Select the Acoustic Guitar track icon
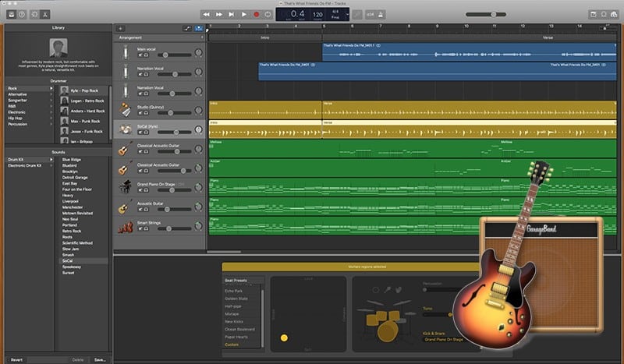 pos(126,207)
